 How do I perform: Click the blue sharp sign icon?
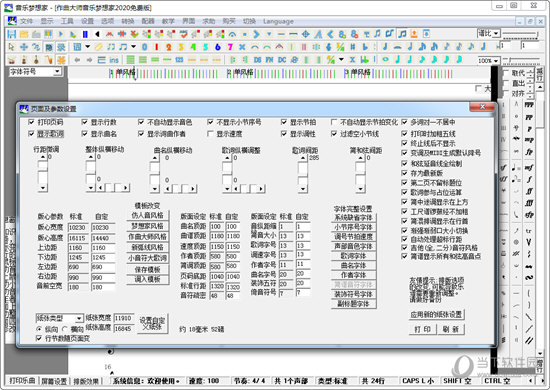[353, 47]
